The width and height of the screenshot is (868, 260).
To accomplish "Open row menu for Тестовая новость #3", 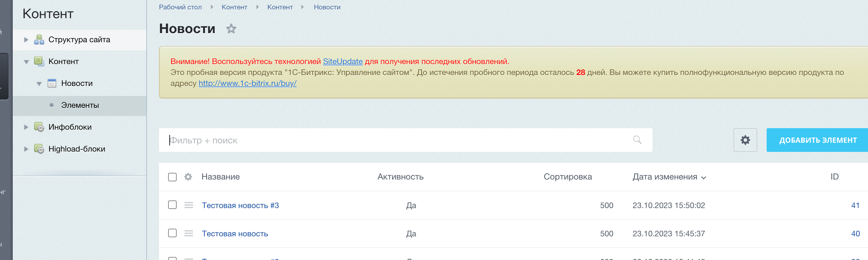I will click(x=189, y=205).
